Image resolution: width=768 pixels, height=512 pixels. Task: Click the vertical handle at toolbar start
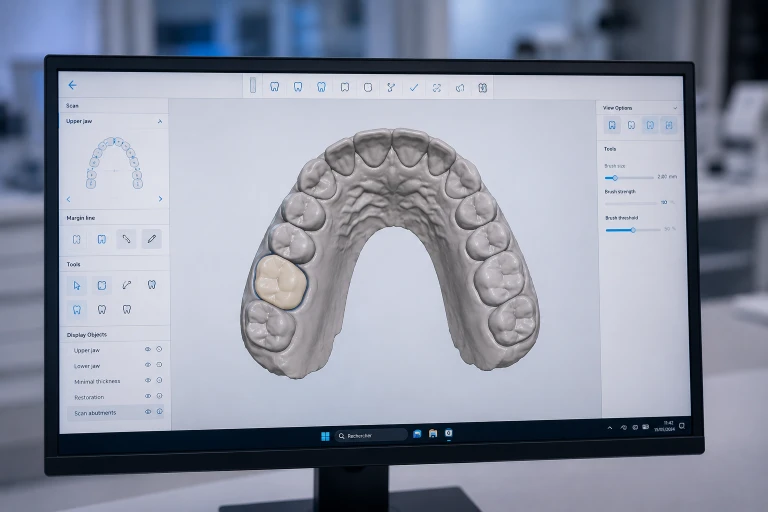pyautogui.click(x=253, y=85)
